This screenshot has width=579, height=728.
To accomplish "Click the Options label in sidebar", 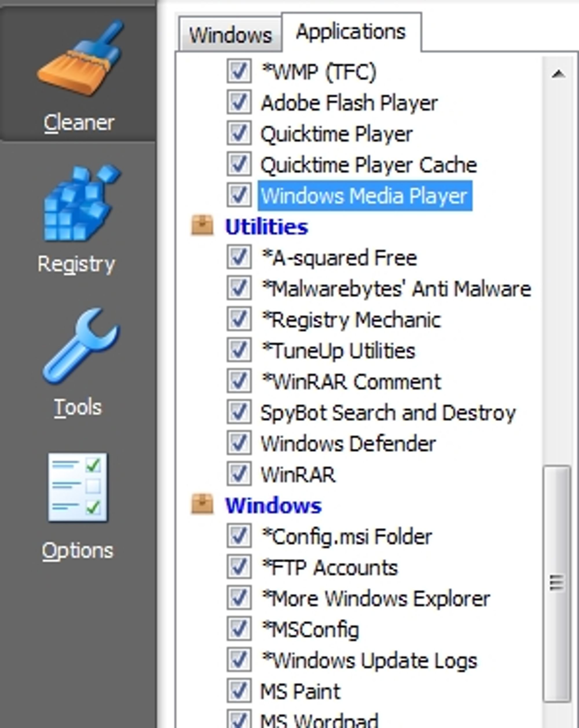I will coord(78,551).
